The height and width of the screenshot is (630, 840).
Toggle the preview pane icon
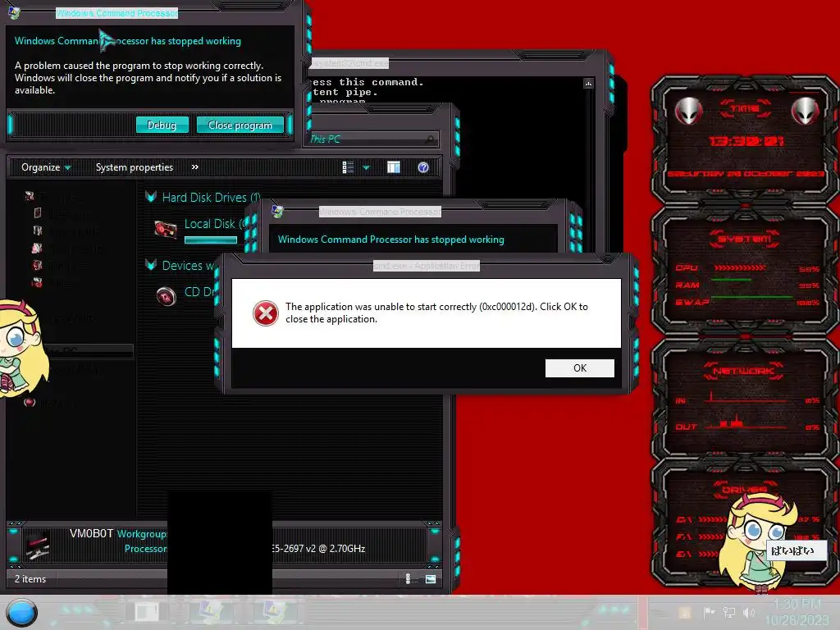pos(394,167)
